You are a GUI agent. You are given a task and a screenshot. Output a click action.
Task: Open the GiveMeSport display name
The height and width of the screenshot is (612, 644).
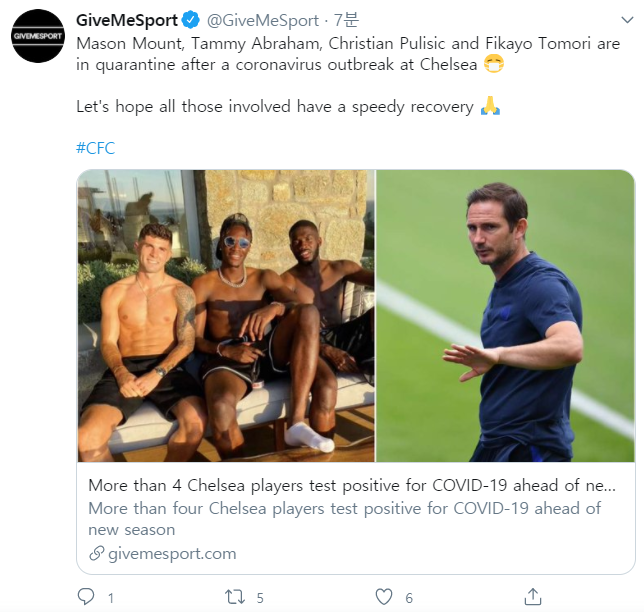(x=127, y=20)
